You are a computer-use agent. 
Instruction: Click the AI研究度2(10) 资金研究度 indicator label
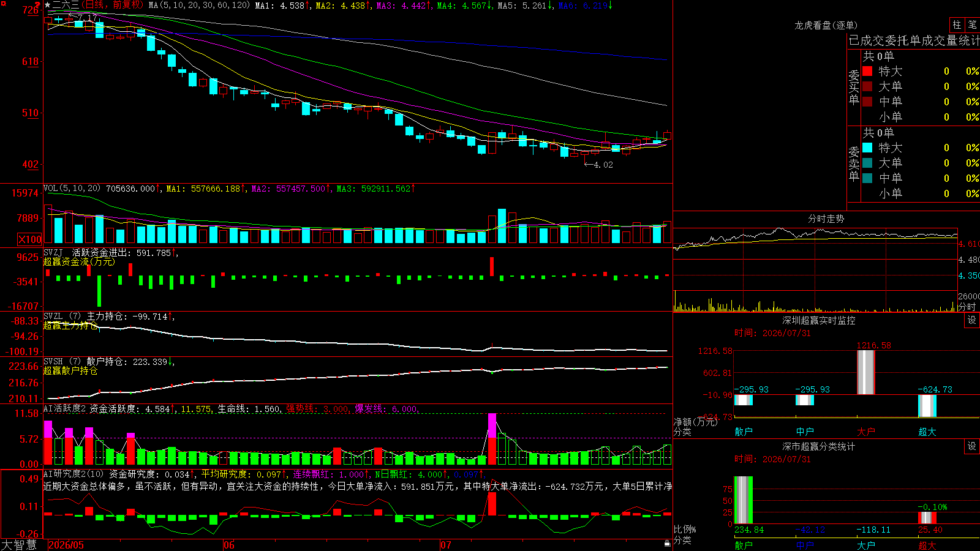pyautogui.click(x=102, y=474)
